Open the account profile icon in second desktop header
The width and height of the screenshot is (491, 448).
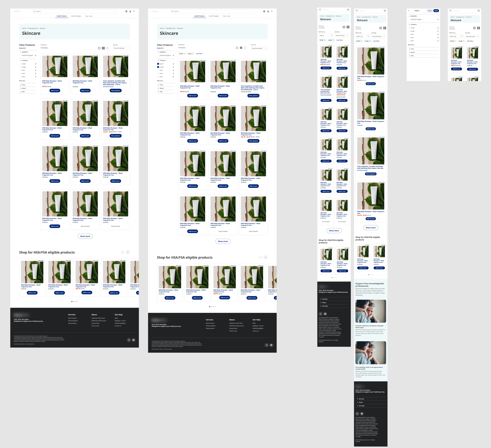(268, 12)
